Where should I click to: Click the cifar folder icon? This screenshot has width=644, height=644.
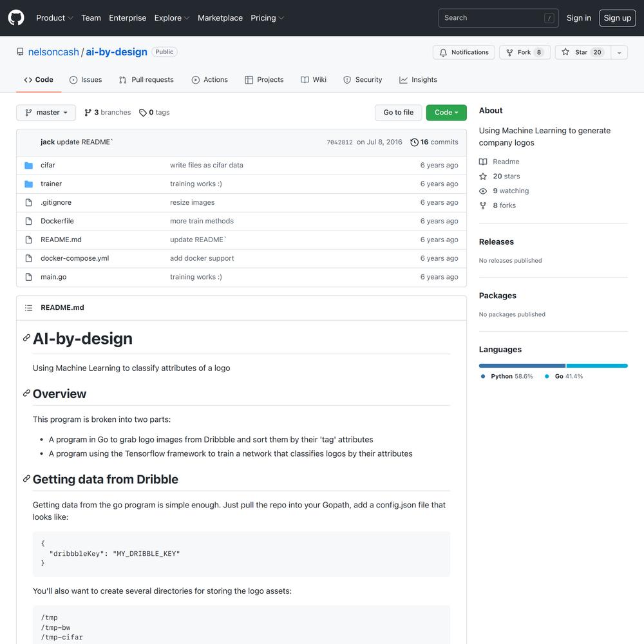[28, 165]
